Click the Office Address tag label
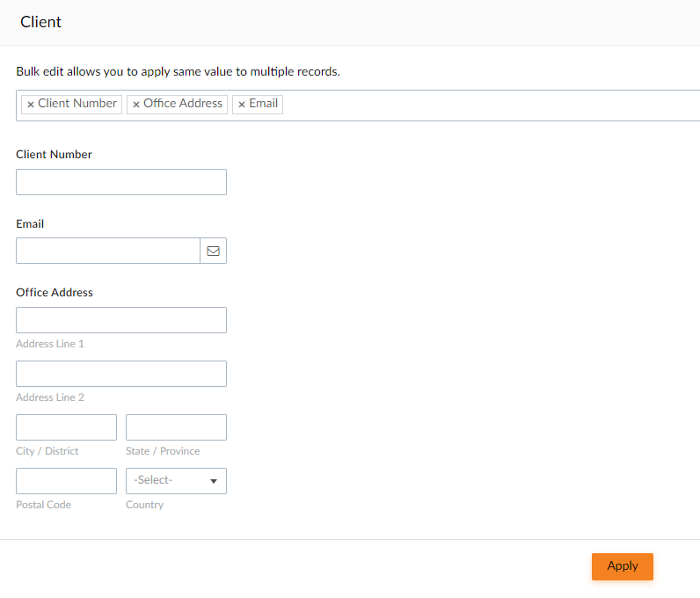The image size is (700, 598). click(183, 104)
